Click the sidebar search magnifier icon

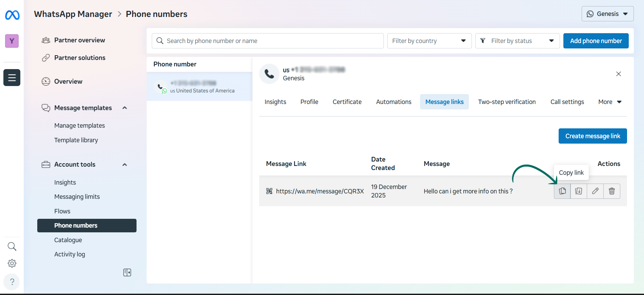point(12,246)
